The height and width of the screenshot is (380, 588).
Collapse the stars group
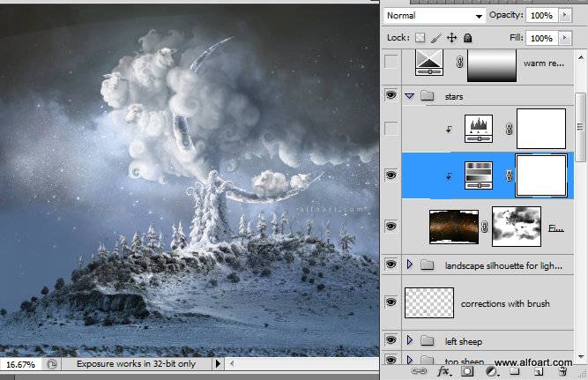(x=410, y=96)
